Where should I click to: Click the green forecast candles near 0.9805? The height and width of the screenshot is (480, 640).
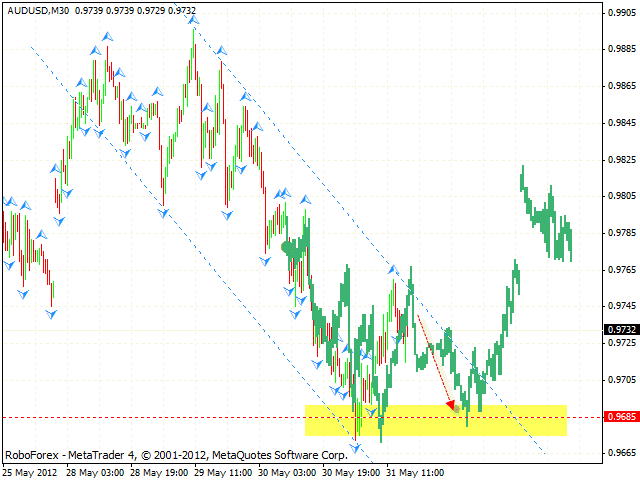(x=545, y=215)
